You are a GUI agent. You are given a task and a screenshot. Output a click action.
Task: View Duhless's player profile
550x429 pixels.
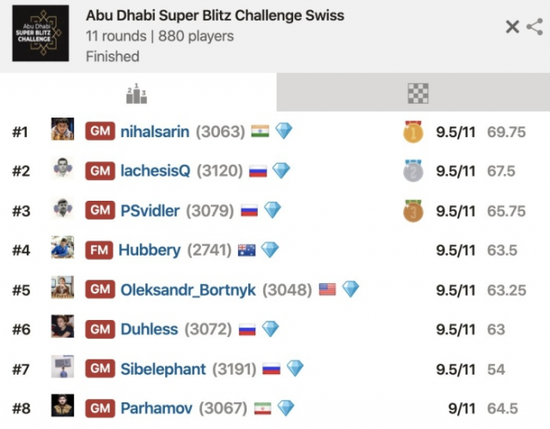[x=149, y=329]
